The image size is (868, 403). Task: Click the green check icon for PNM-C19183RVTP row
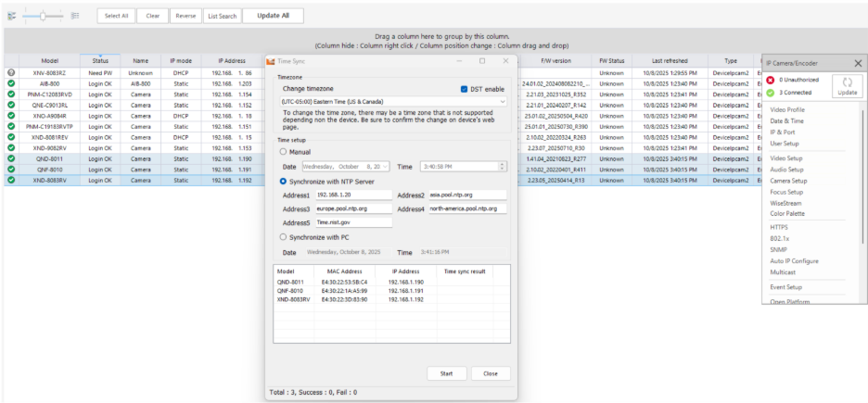click(11, 127)
